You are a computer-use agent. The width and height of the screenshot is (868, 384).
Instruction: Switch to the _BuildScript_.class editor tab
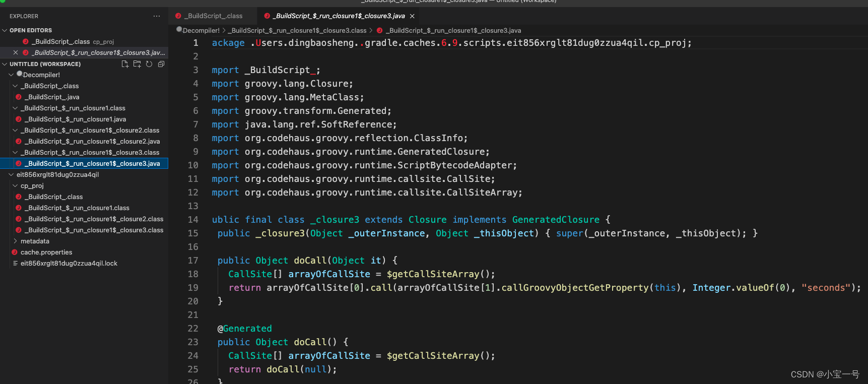pyautogui.click(x=213, y=16)
